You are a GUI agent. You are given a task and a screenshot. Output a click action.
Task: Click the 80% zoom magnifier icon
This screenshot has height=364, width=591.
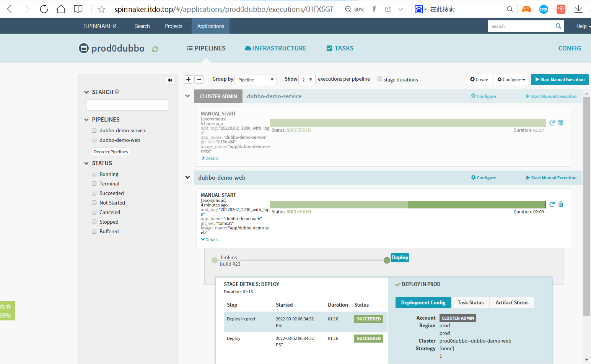[x=348, y=9]
